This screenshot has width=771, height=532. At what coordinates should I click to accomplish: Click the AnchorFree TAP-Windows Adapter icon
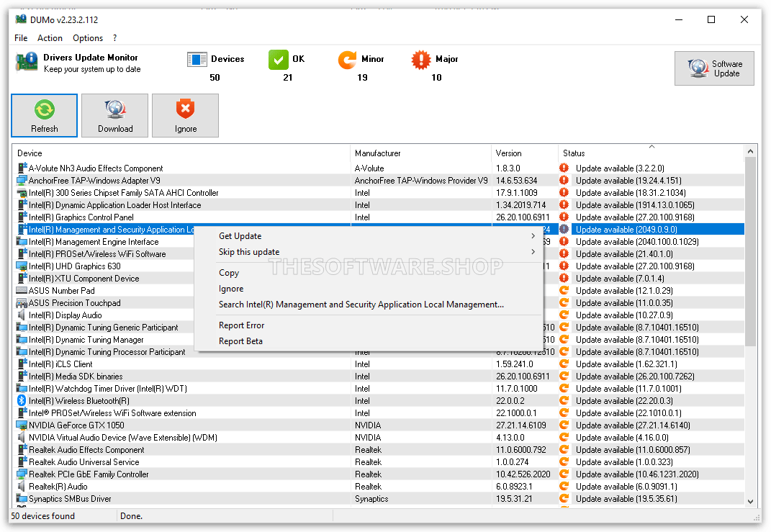(22, 180)
